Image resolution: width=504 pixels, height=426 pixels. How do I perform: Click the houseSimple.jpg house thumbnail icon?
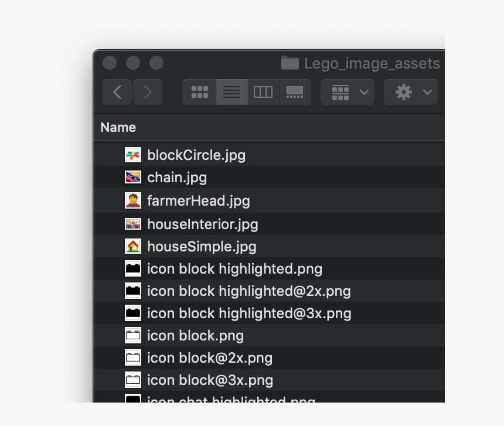pos(132,246)
